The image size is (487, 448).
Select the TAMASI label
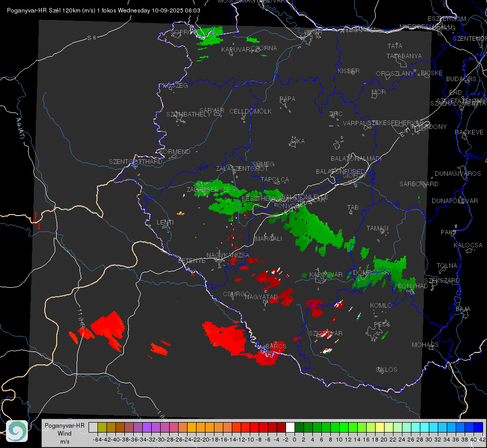point(378,228)
